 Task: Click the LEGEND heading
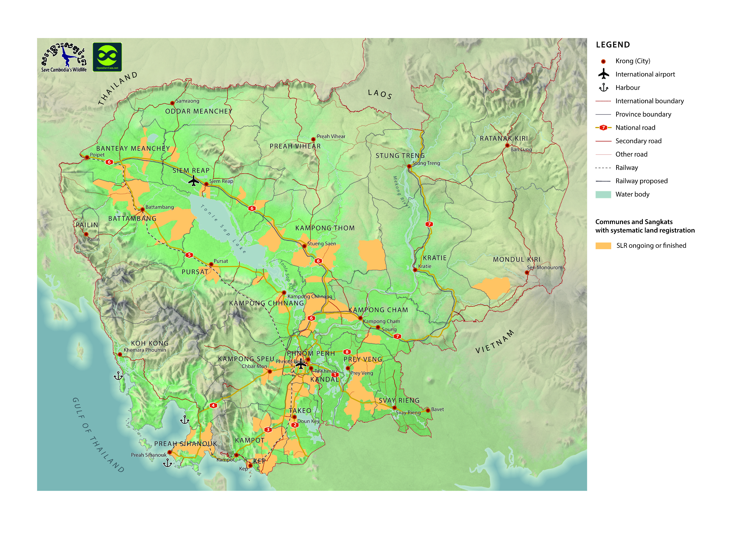[613, 45]
